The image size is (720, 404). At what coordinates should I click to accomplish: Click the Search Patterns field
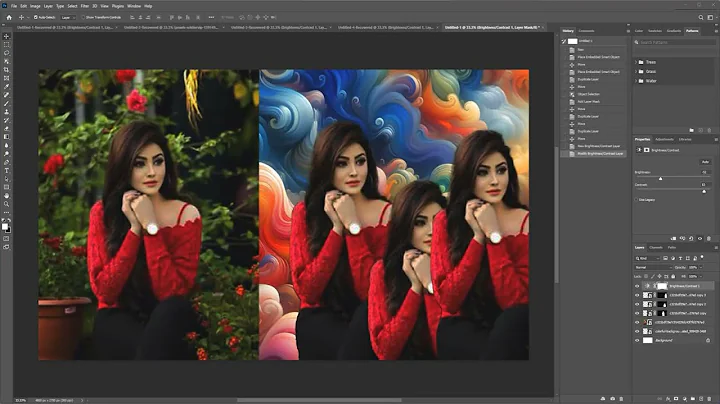(675, 42)
